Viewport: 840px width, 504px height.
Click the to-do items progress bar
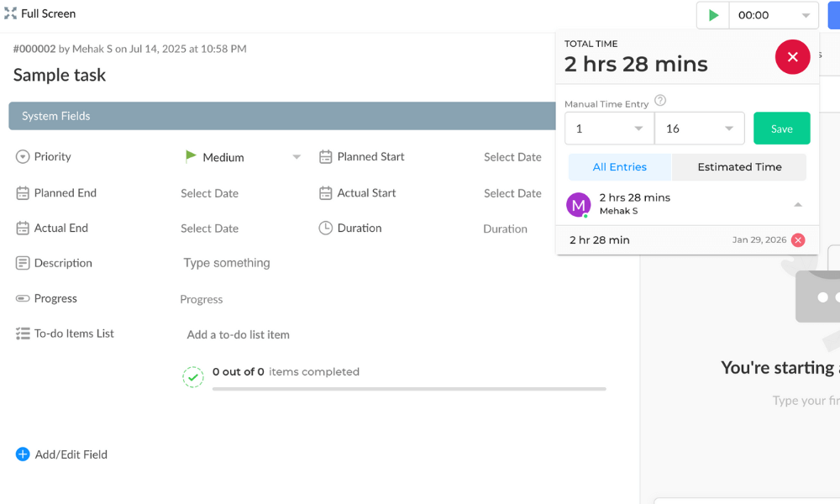click(409, 389)
